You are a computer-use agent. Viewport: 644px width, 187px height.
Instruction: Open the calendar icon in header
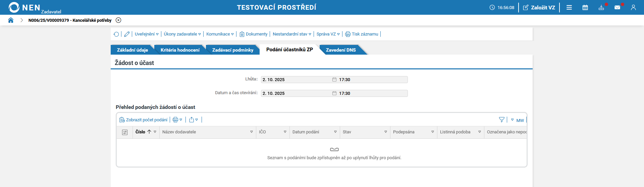tap(585, 7)
